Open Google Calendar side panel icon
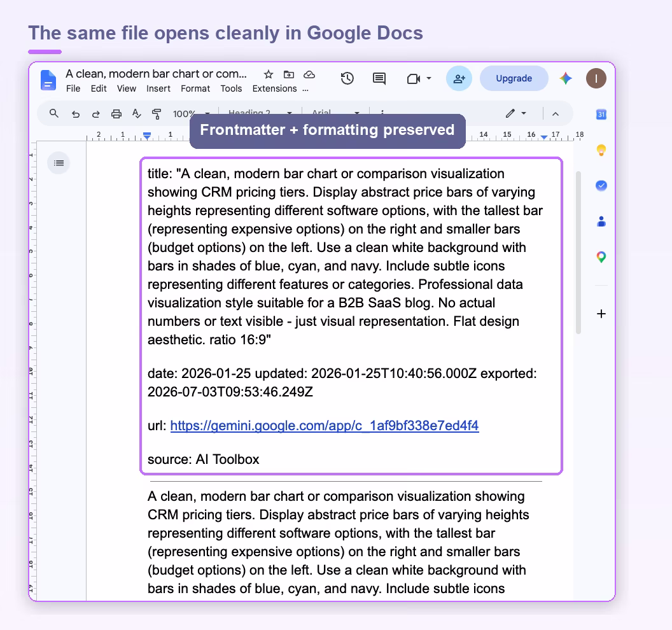This screenshot has width=672, height=630. point(601,115)
